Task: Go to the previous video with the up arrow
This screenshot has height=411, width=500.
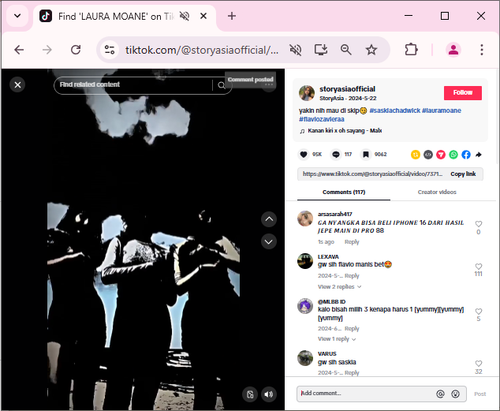Action: click(269, 219)
